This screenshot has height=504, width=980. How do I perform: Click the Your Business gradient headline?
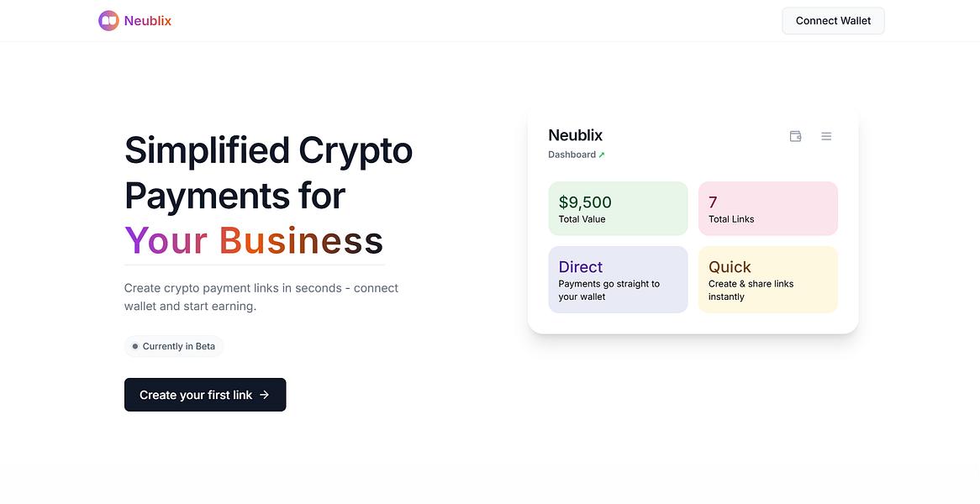point(254,240)
